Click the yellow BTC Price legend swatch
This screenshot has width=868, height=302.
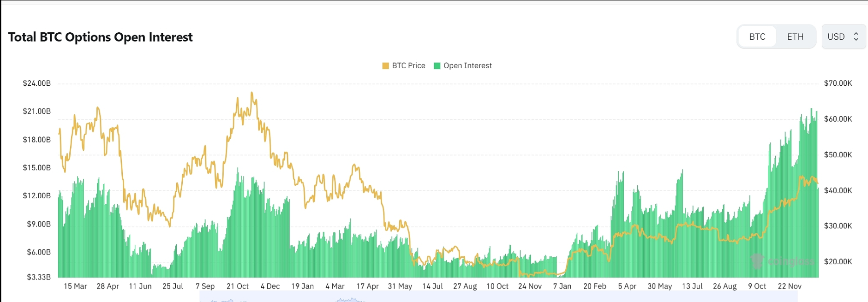tap(386, 66)
